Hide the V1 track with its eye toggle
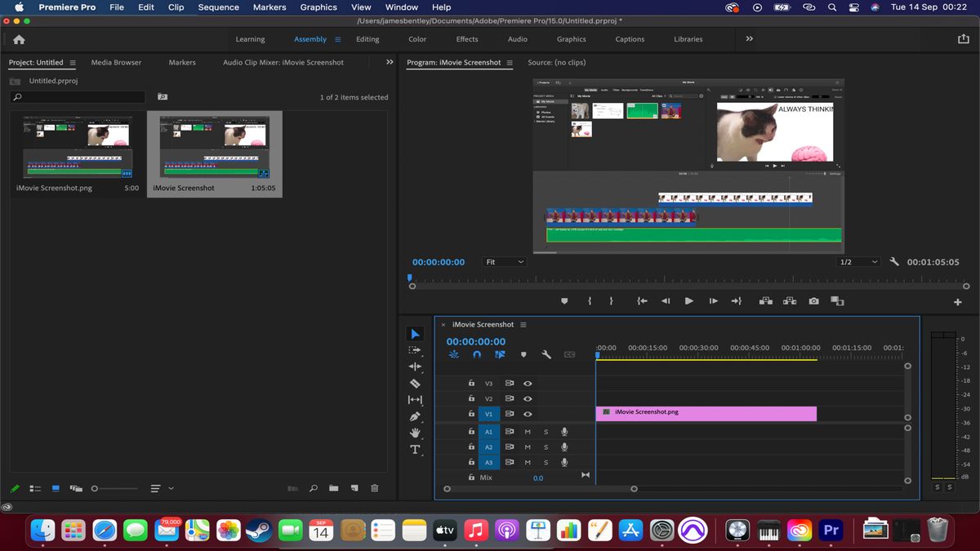Screen dimensions: 980x551 click(527, 414)
